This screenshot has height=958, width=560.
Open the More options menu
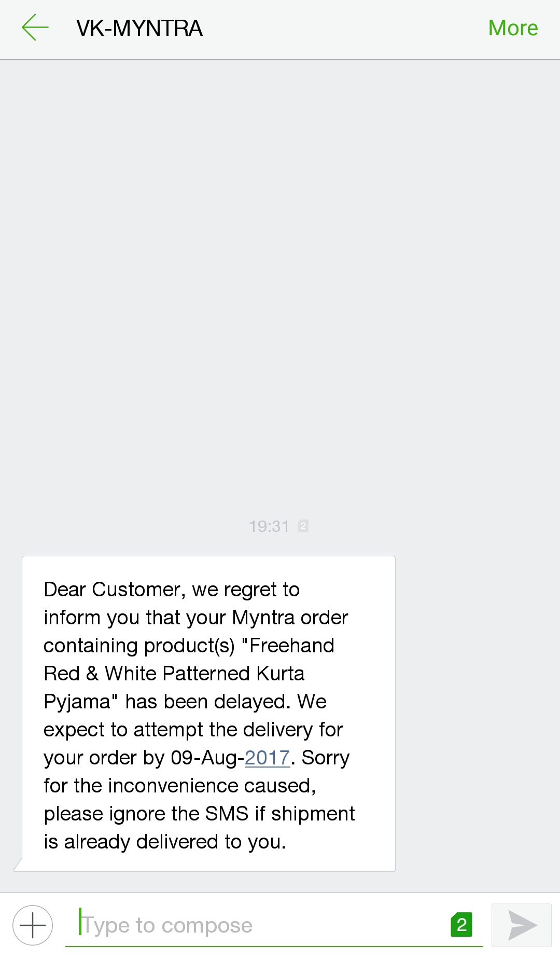point(513,28)
